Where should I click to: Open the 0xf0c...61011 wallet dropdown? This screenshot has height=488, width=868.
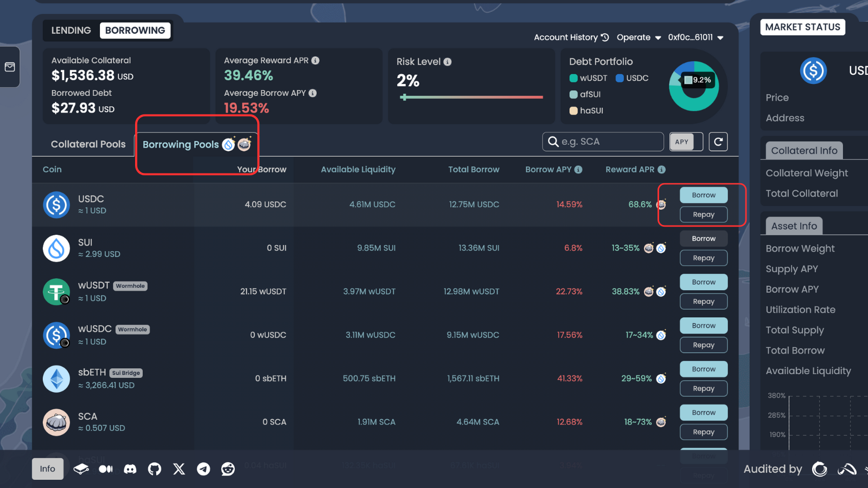(695, 37)
